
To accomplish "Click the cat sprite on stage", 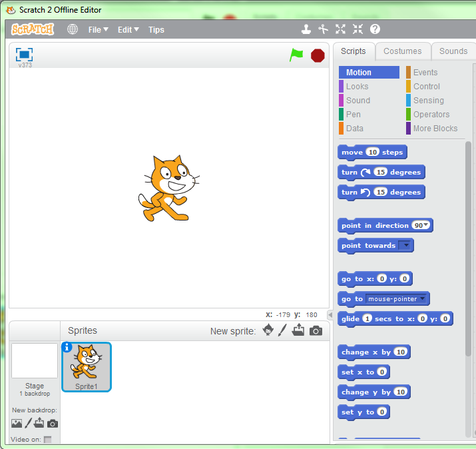I will (169, 189).
